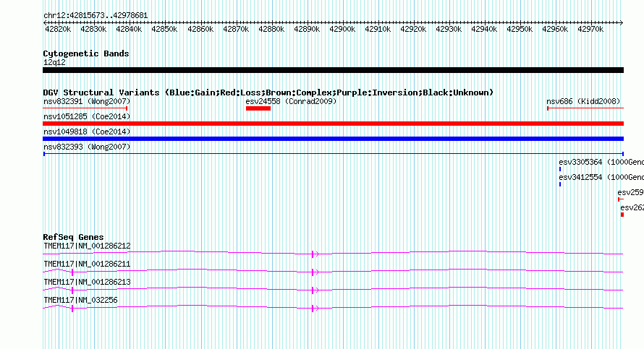The height and width of the screenshot is (349, 644).
Task: Click the exon arrow on NM_001286212 transcript
Action: (x=315, y=254)
